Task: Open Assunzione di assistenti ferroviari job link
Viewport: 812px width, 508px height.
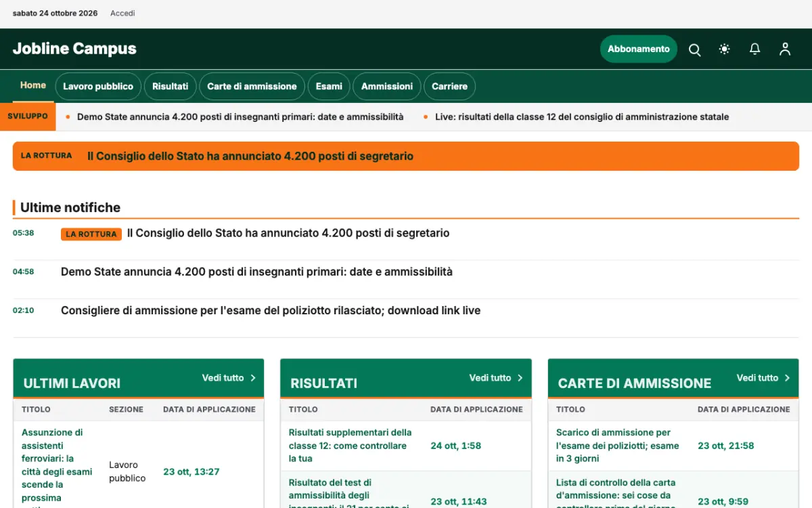Action: coord(57,467)
